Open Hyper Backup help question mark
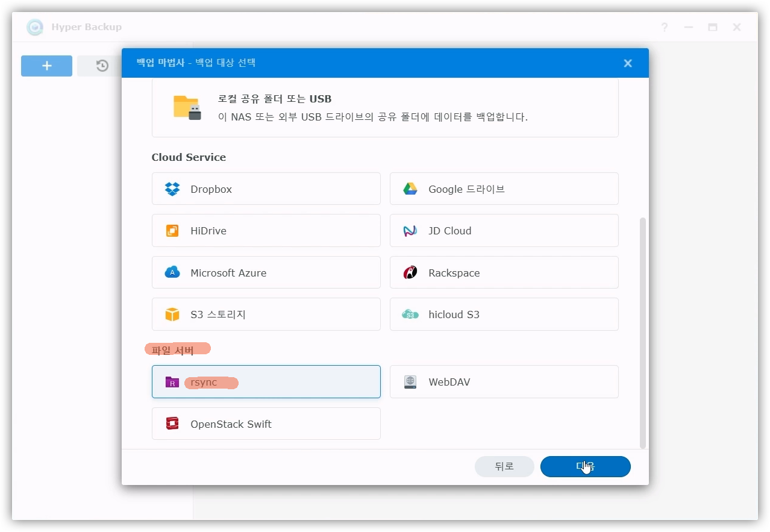This screenshot has height=532, width=770. tap(665, 27)
